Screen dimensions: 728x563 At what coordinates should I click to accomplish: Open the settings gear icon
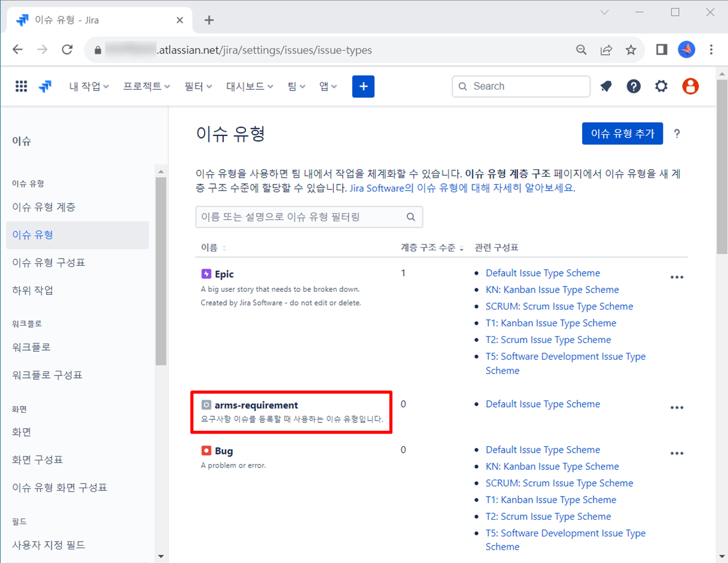(661, 87)
